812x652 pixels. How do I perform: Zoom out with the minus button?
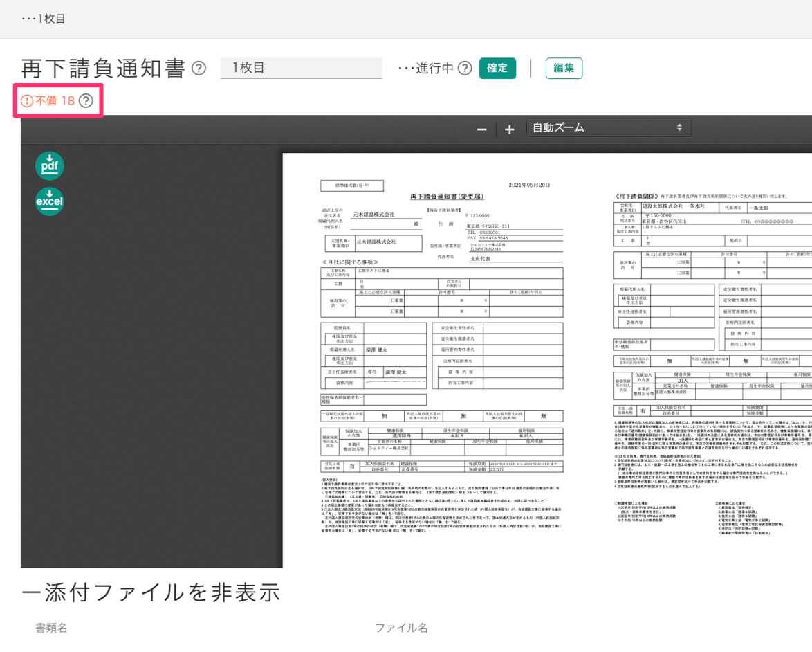(x=481, y=129)
